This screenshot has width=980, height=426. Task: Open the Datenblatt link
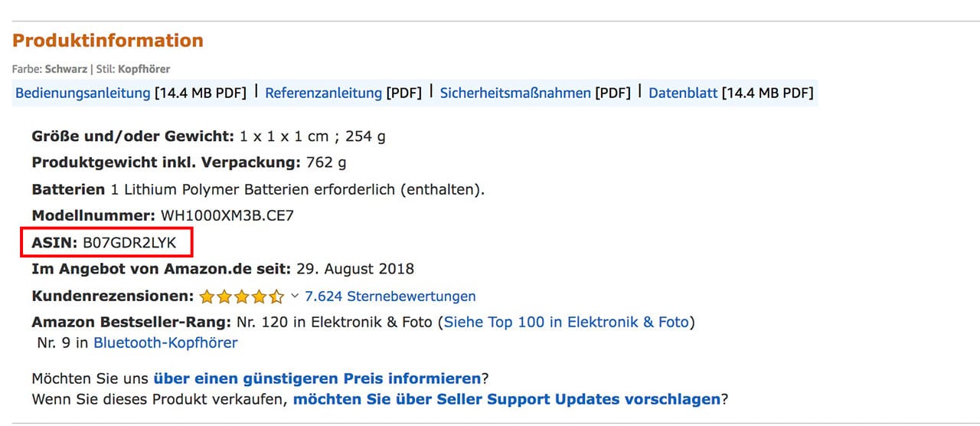683,93
